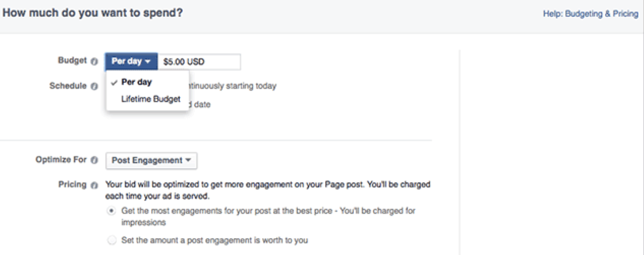Click the Schedule label text
The height and width of the screenshot is (255, 644).
68,86
